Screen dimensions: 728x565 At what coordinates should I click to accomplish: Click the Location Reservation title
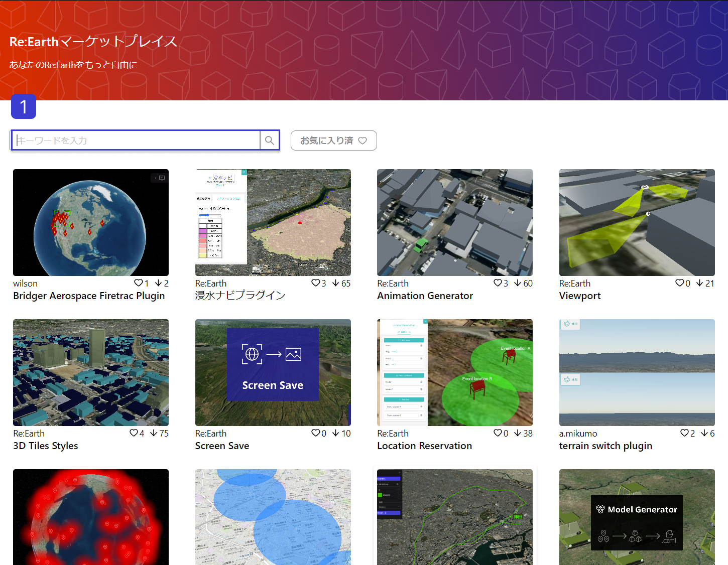425,446
